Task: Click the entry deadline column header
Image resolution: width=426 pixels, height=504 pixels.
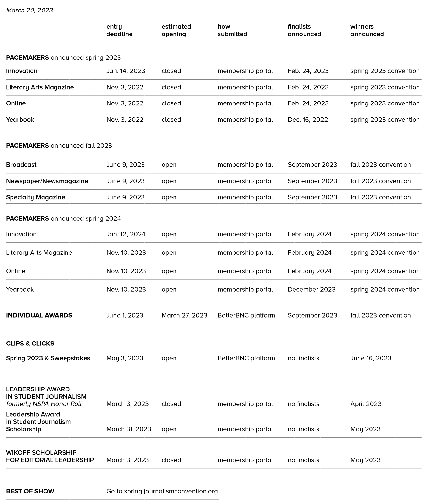Action: [x=119, y=30]
